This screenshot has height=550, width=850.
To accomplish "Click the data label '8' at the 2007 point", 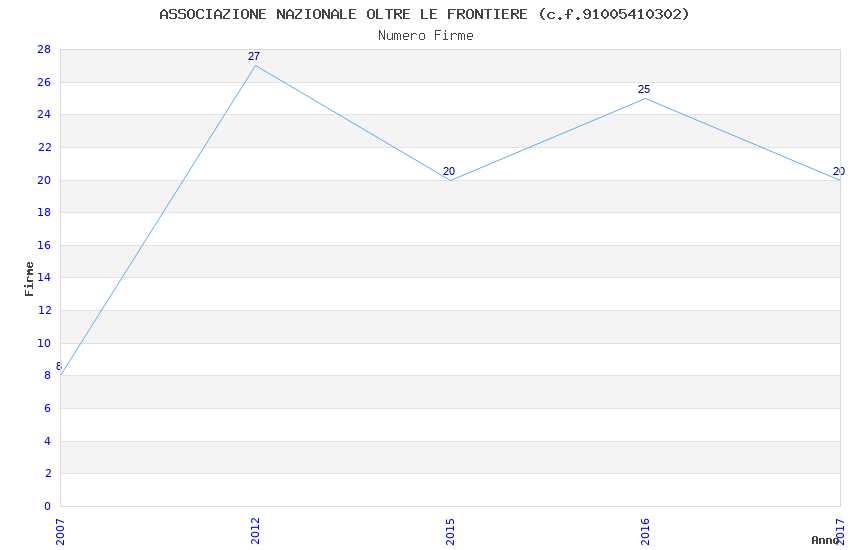I will click(59, 366).
